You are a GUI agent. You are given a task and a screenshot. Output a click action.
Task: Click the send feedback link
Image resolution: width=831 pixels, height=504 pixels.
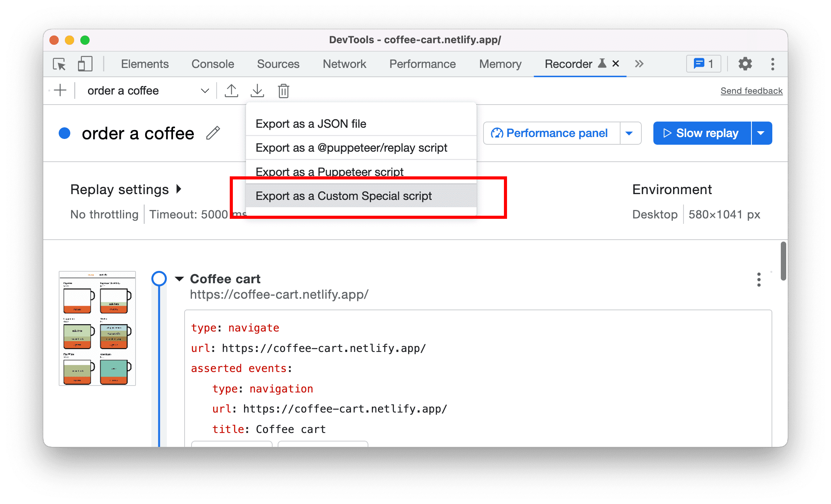[751, 91]
